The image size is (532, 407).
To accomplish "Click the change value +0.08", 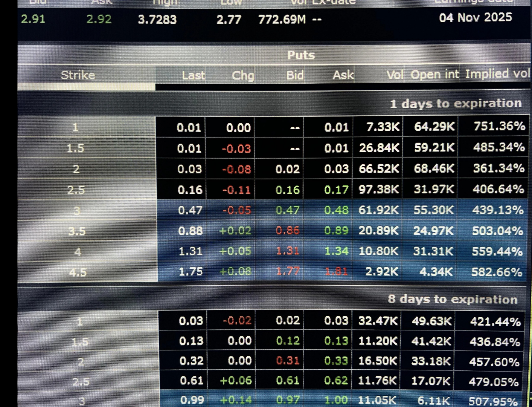I will [x=235, y=272].
